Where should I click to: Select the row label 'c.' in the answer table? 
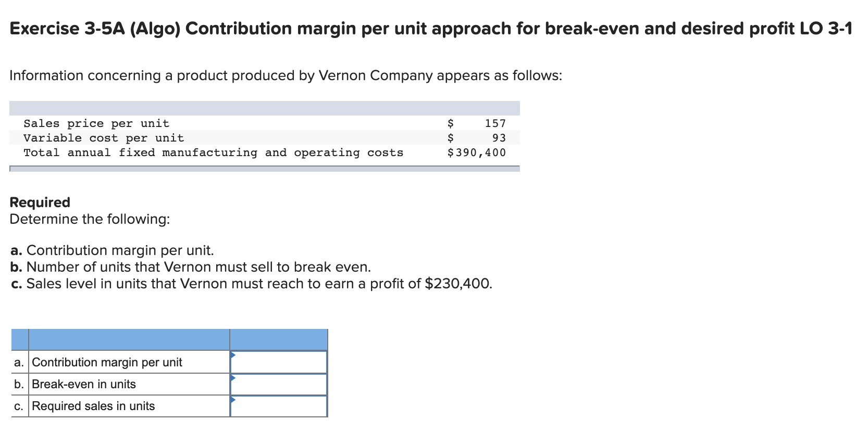[x=18, y=406]
